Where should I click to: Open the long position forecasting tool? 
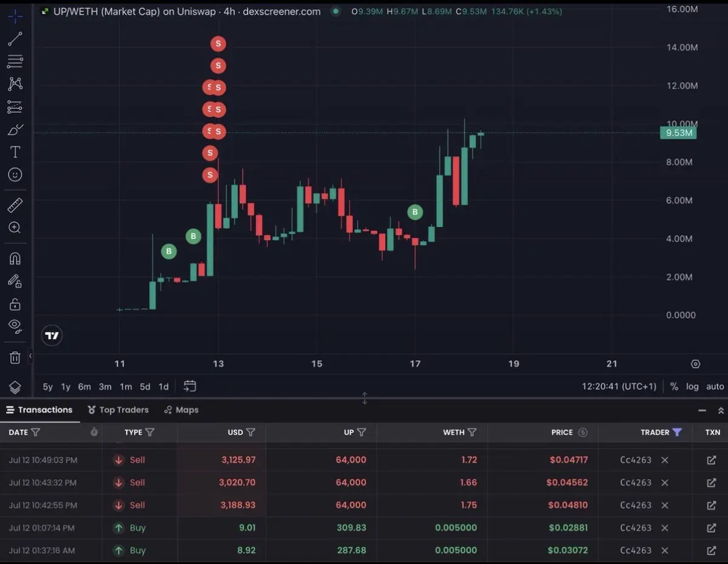[x=15, y=107]
